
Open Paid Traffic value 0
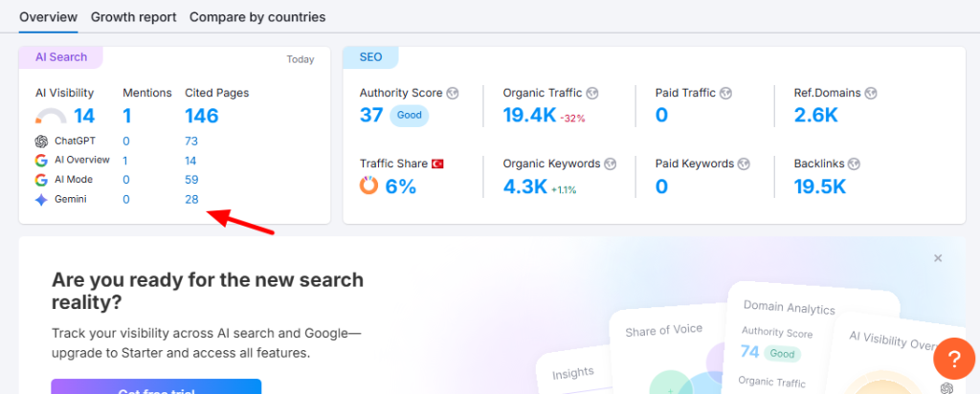[x=662, y=116]
